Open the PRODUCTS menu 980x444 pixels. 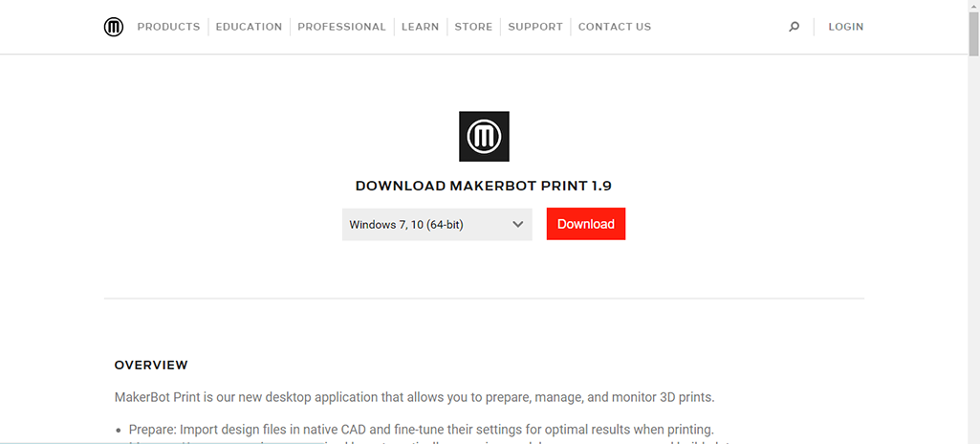click(168, 27)
